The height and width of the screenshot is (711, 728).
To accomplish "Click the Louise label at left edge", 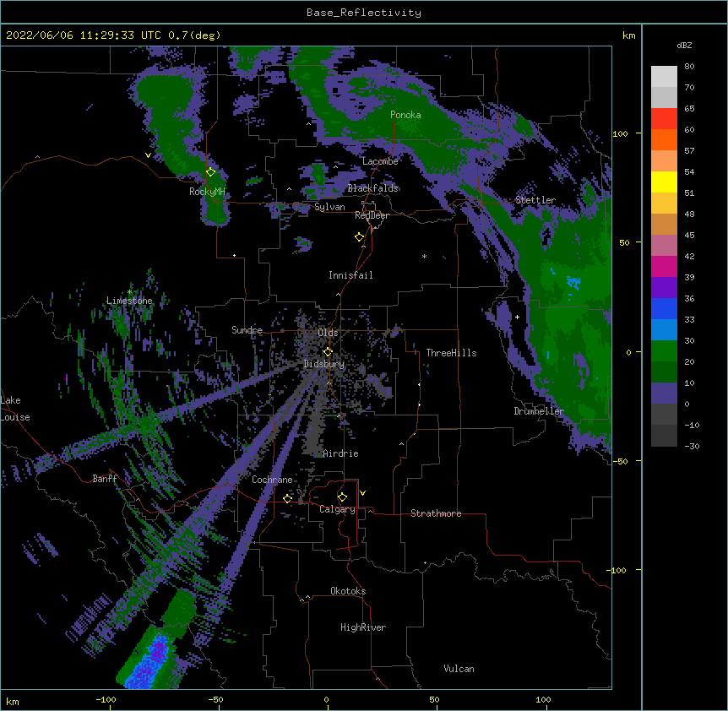I will click(15, 417).
